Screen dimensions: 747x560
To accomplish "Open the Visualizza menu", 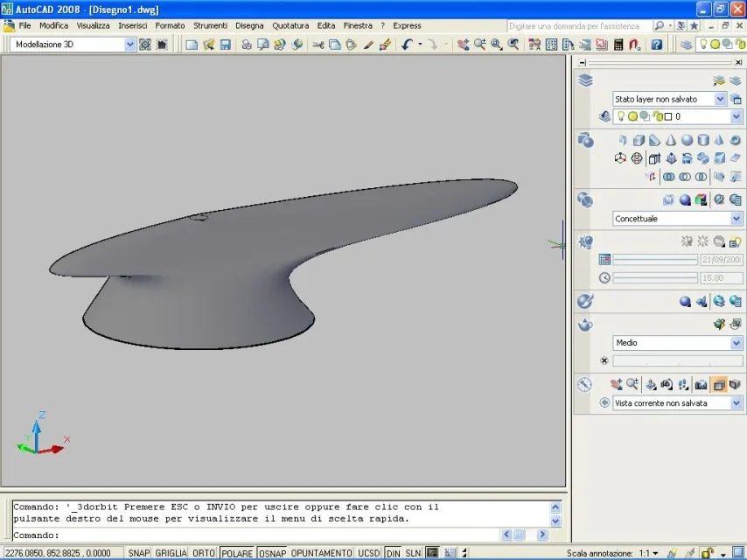I will (94, 25).
